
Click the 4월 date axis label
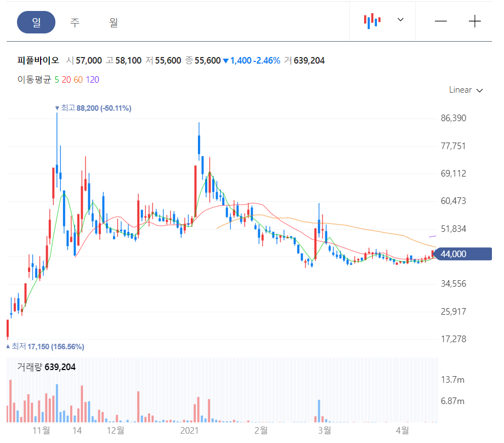coord(402,430)
